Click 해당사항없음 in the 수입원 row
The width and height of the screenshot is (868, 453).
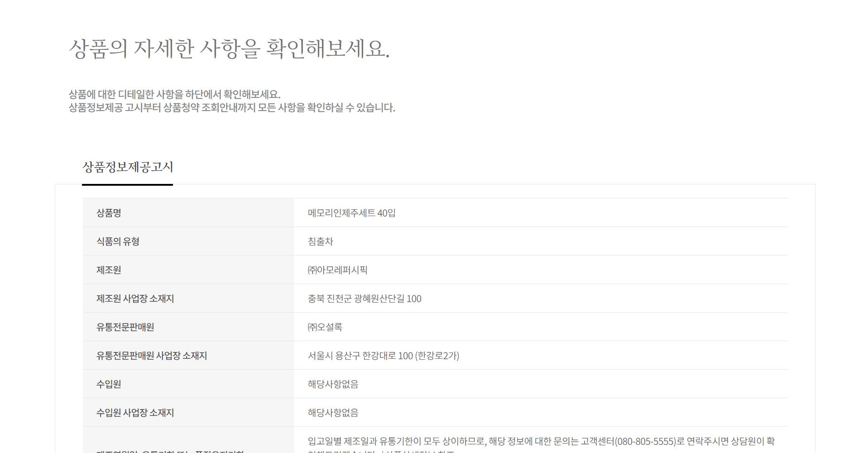tap(333, 384)
